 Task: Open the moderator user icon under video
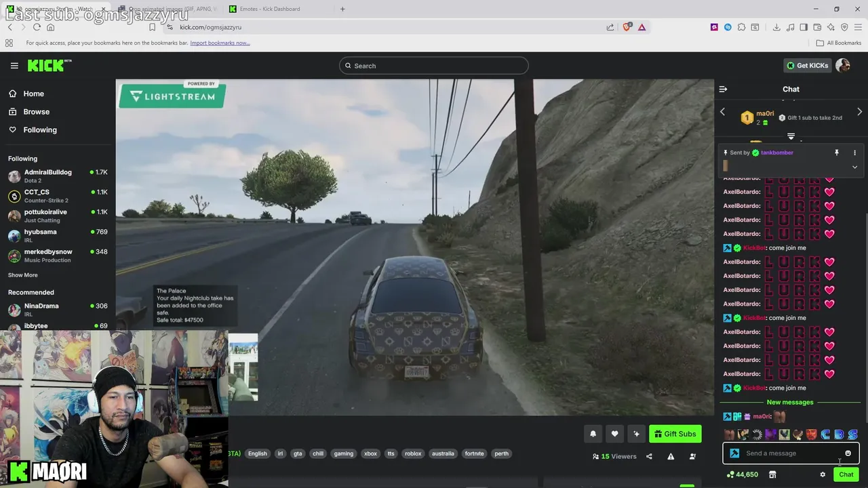coord(692,457)
